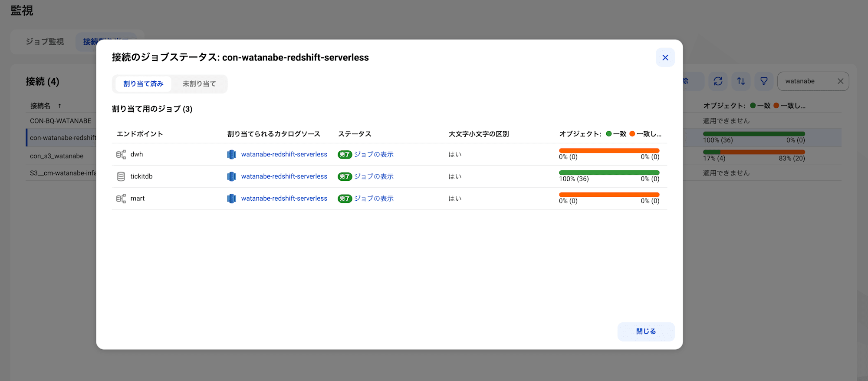868x381 pixels.
Task: Switch to the 未割り当て tab
Action: (199, 84)
